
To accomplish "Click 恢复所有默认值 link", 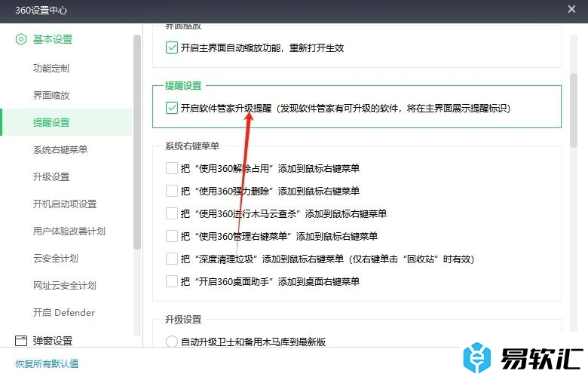I will [x=47, y=363].
